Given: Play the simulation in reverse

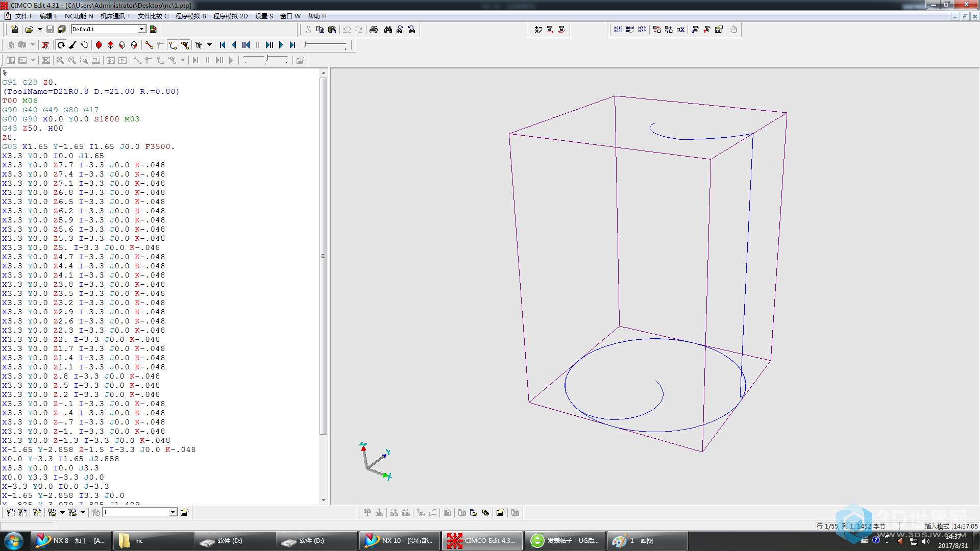Looking at the screenshot, I should (234, 45).
